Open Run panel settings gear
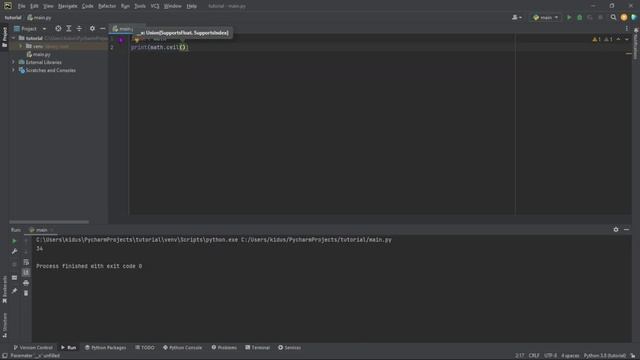Image resolution: width=640 pixels, height=360 pixels. coord(616,230)
